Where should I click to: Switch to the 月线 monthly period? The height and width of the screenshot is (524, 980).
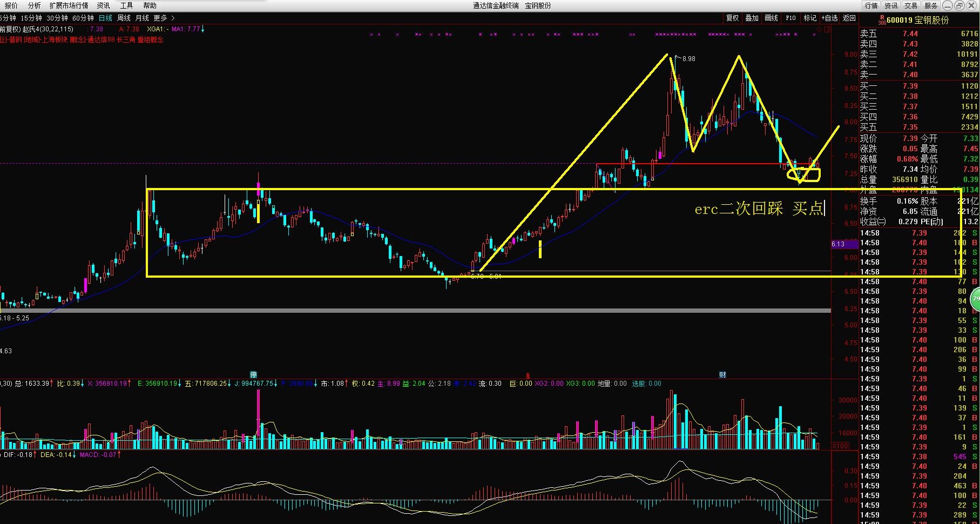142,18
